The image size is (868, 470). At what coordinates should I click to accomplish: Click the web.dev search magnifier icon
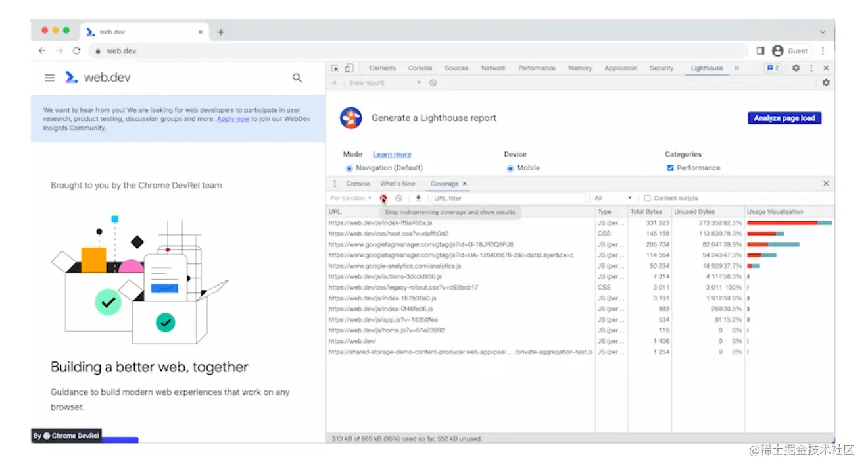point(297,78)
